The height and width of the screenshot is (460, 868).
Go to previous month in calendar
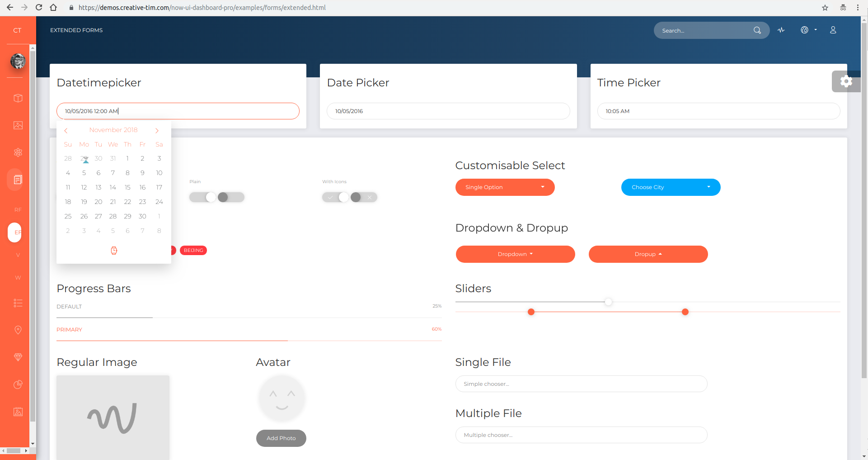(66, 131)
